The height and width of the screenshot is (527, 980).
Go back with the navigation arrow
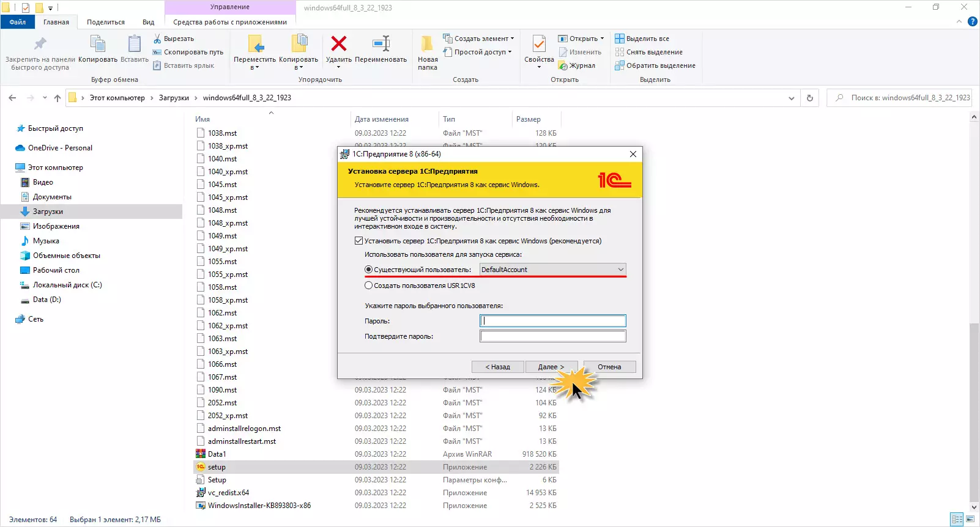point(12,98)
